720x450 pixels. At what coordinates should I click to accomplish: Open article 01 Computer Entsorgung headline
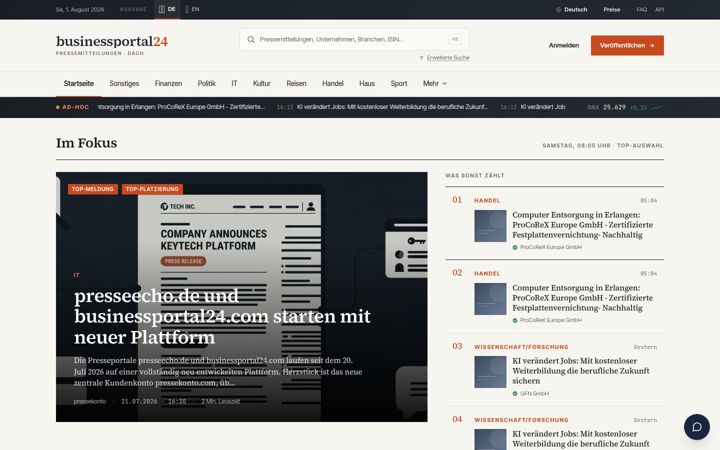click(582, 225)
